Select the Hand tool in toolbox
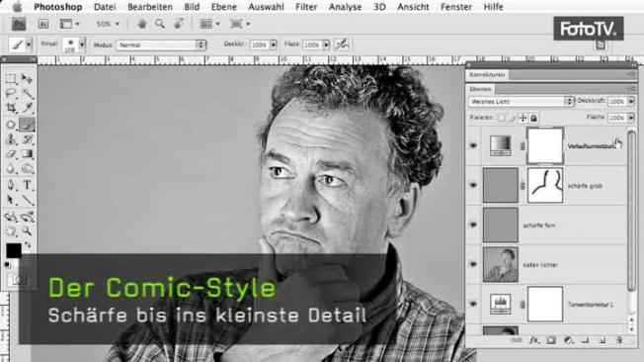Screen dimensions: 644x362 [x=11, y=230]
